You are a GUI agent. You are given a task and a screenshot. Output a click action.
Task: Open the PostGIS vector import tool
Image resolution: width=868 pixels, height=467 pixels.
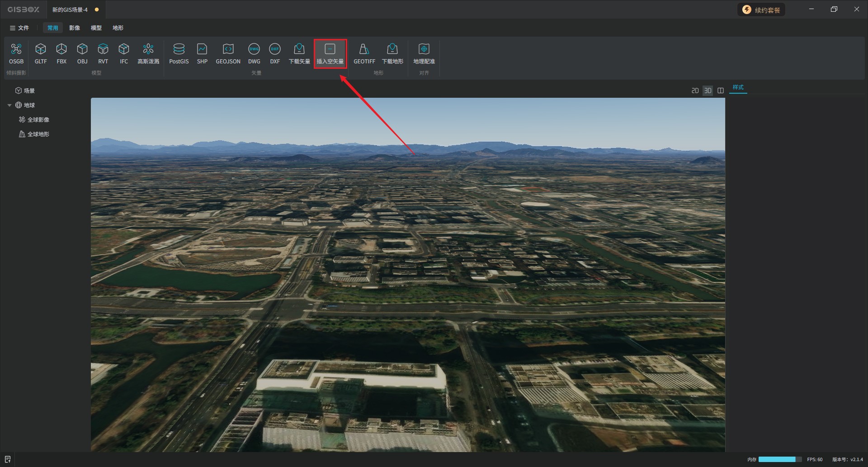tap(179, 53)
